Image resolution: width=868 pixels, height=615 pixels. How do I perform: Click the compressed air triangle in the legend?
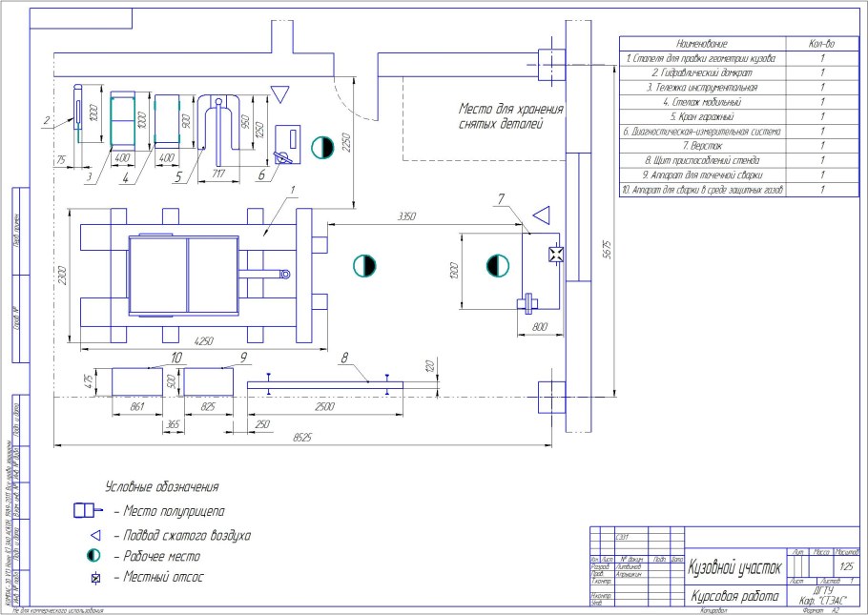[x=94, y=534]
